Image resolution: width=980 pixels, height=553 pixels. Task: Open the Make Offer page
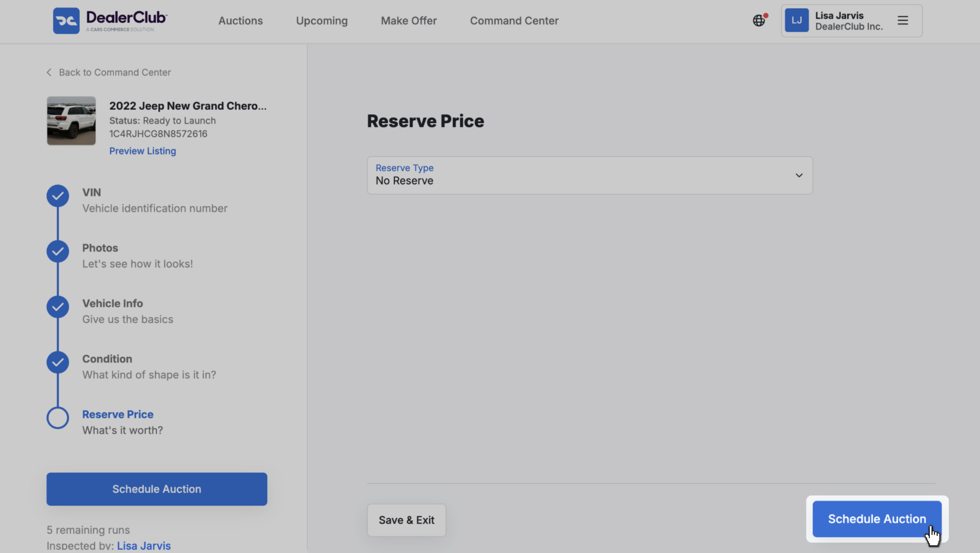pos(408,21)
